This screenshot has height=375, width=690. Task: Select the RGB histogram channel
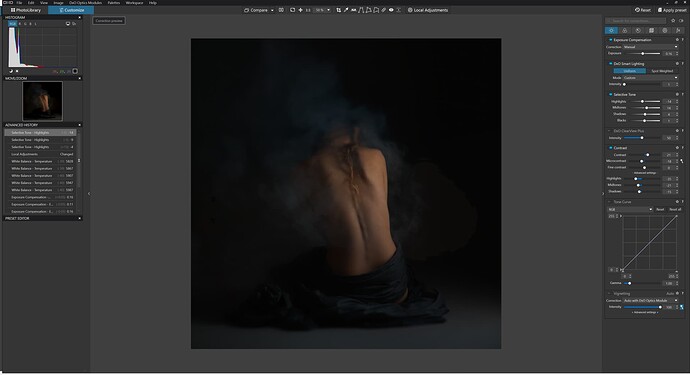13,24
